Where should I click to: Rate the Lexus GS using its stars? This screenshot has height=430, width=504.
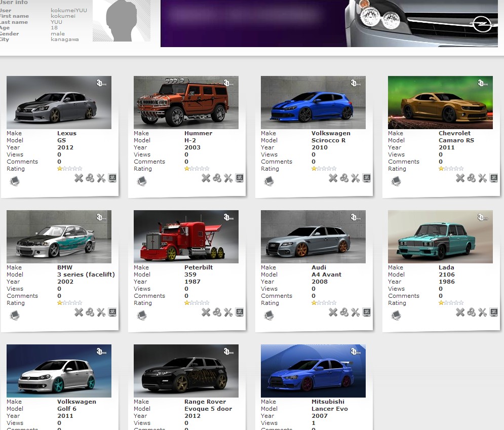(x=70, y=169)
